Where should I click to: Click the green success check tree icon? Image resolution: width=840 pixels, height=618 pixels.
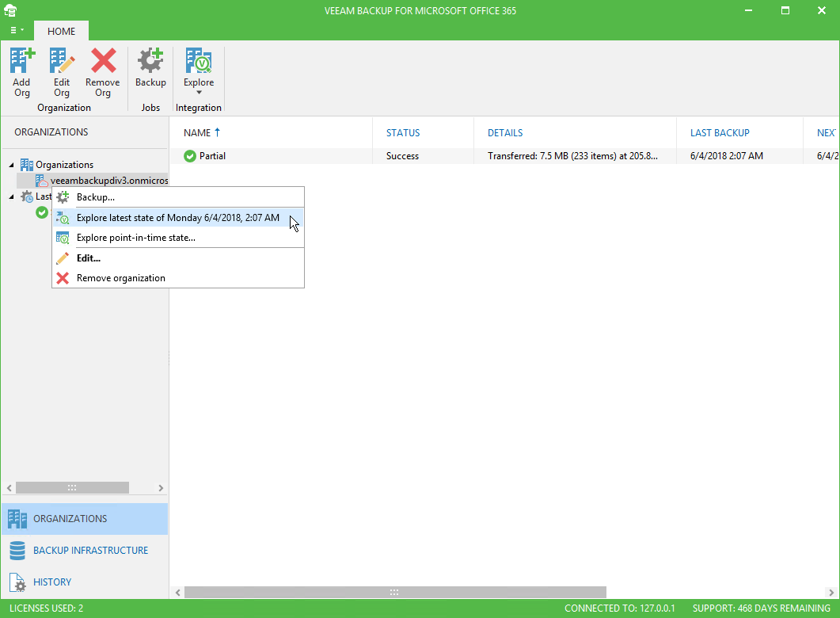[x=42, y=213]
